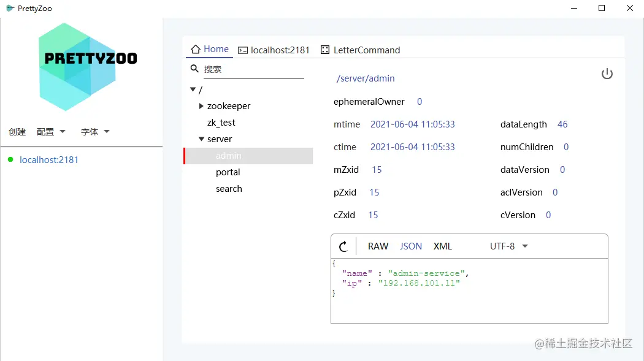The height and width of the screenshot is (361, 644).
Task: Click inside the JSON data editor
Action: (x=469, y=291)
